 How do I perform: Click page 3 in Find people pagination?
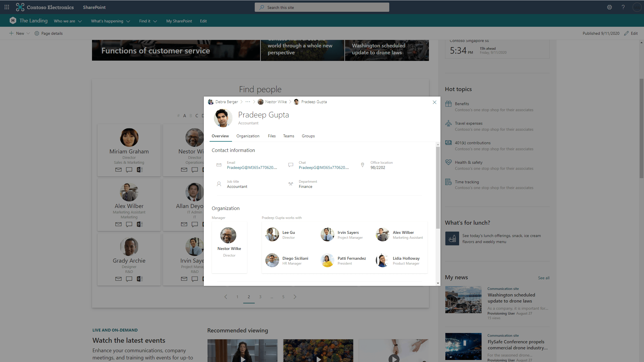[x=260, y=296]
